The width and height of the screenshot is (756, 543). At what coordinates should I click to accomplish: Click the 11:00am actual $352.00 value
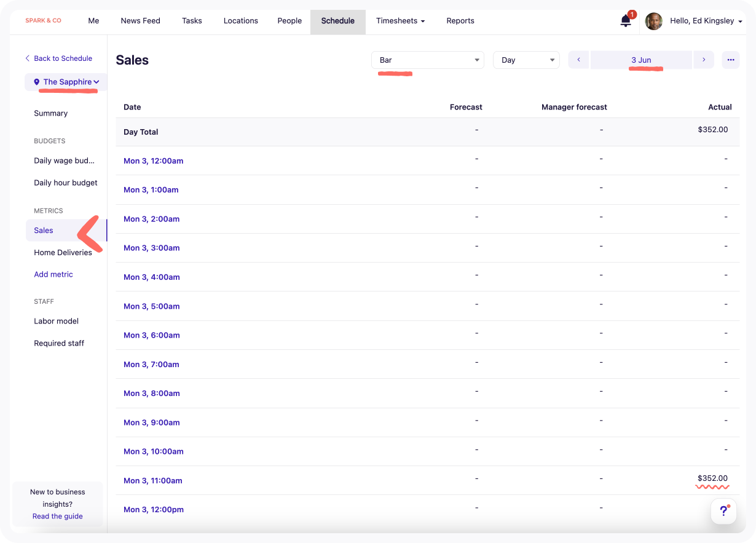pos(712,478)
